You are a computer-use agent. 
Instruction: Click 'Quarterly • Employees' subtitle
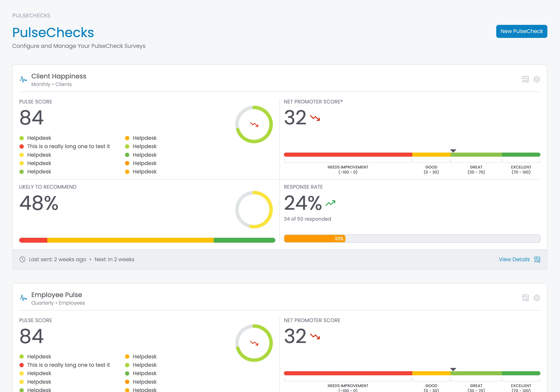58,303
